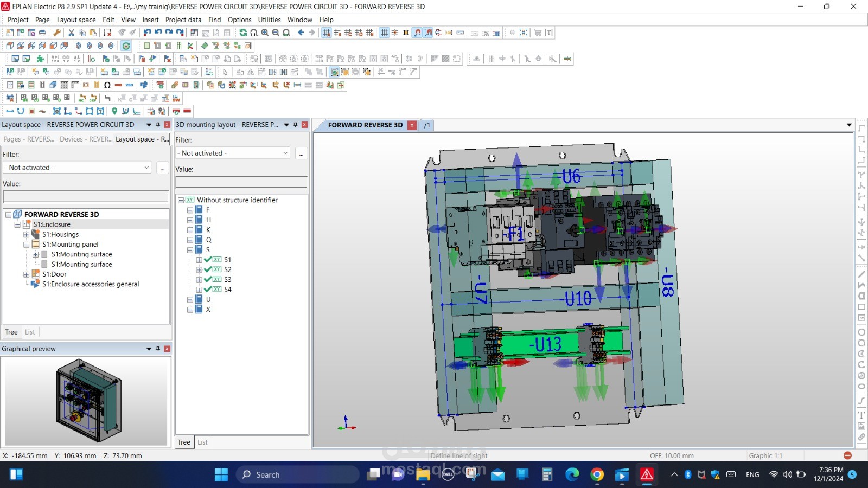Switch to the Devices - REVER... tab

click(x=86, y=139)
